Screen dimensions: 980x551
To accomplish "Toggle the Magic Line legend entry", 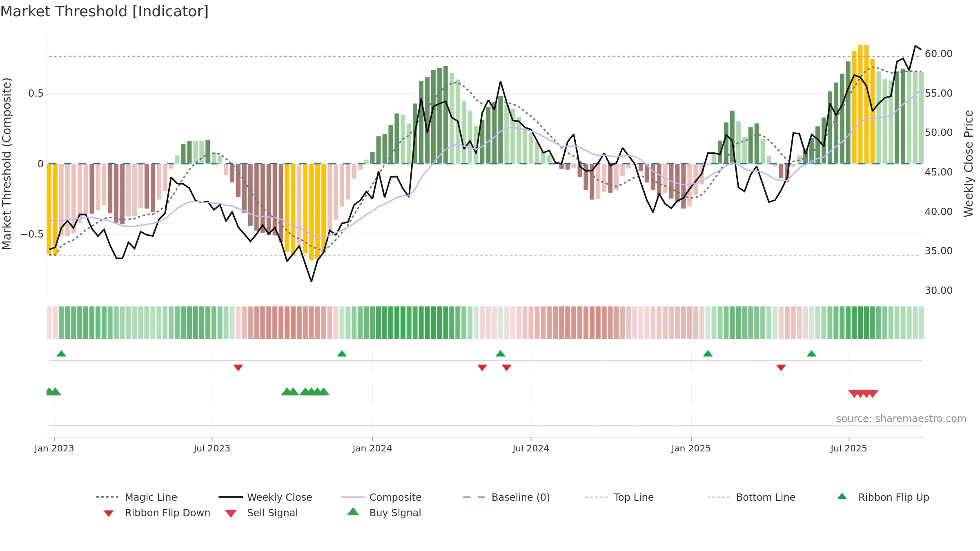I will (x=136, y=497).
